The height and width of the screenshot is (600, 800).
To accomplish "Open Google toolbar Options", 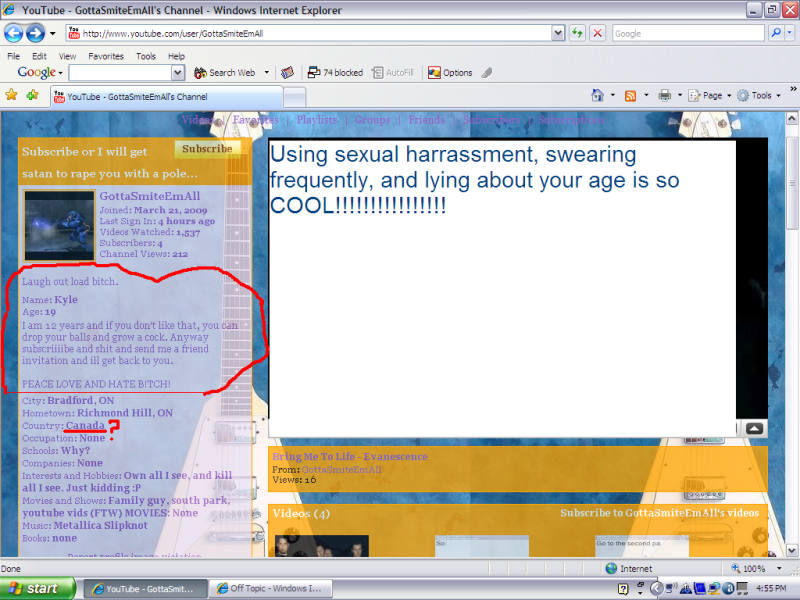I will (x=450, y=73).
